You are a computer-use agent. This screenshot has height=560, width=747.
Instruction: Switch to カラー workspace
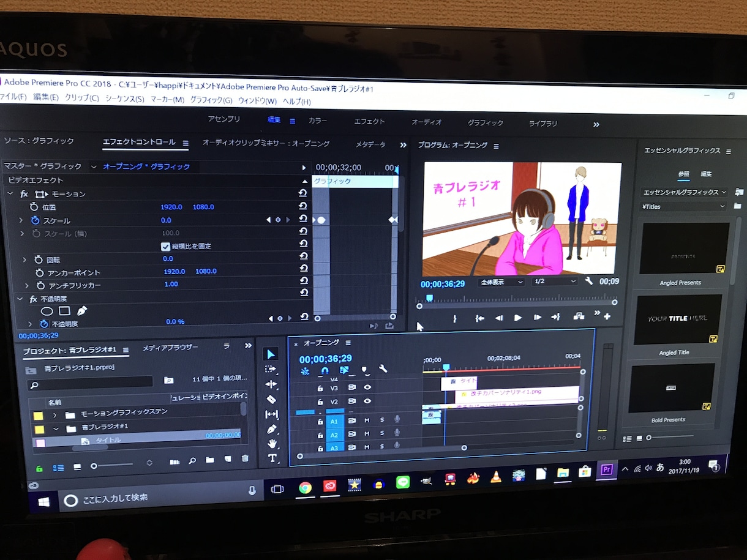click(318, 121)
